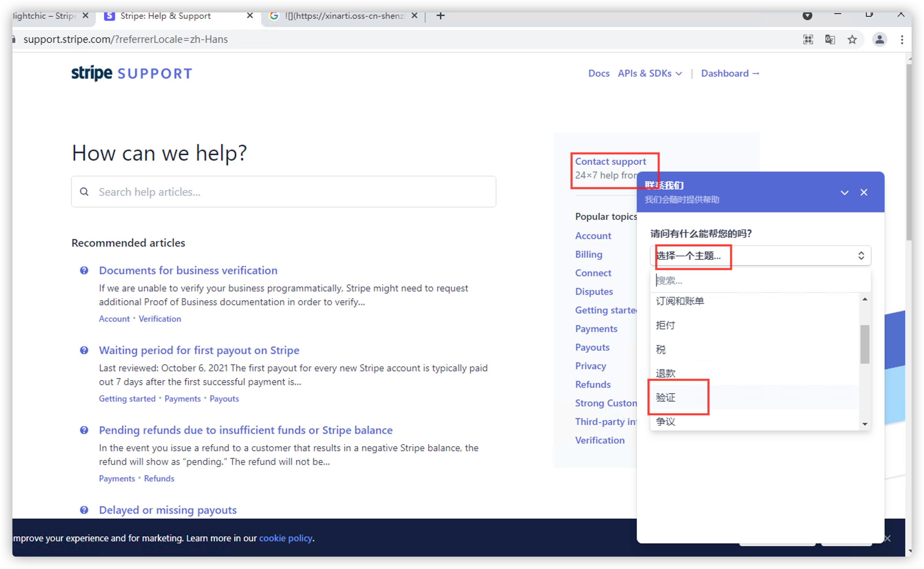Click the question icon beside Waiting period for first payout
This screenshot has height=569, width=924.
click(x=84, y=350)
